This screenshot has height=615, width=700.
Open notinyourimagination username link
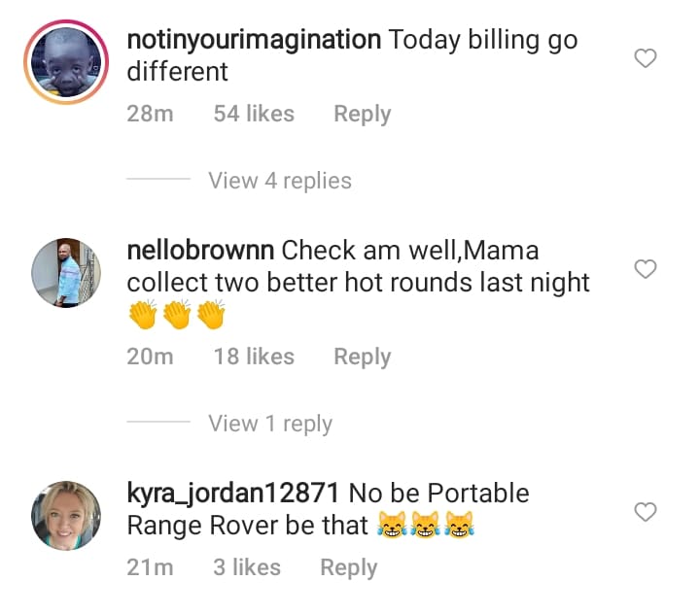click(254, 41)
